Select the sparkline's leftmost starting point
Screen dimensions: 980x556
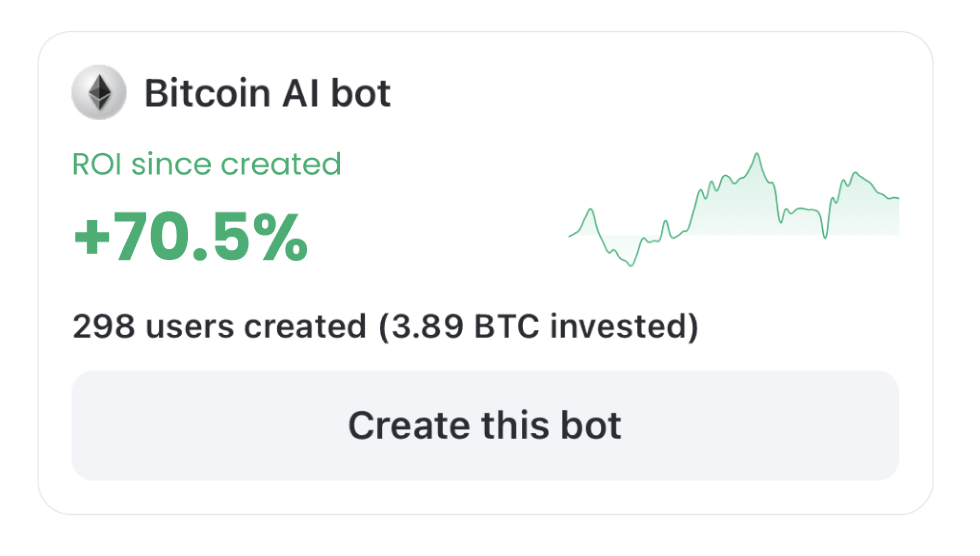(570, 236)
